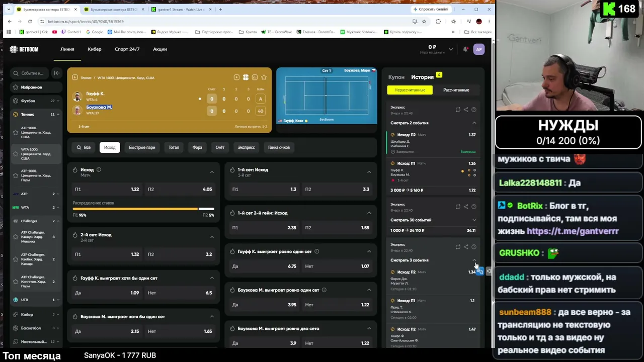Open the live video stream icon
Viewport: 644px width, 362px height.
236,77
